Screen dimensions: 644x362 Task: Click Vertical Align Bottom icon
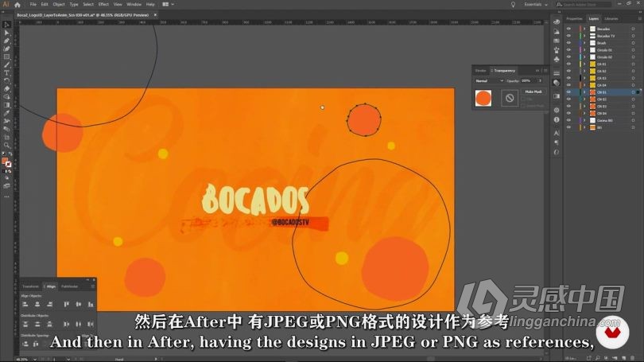pyautogui.click(x=91, y=304)
